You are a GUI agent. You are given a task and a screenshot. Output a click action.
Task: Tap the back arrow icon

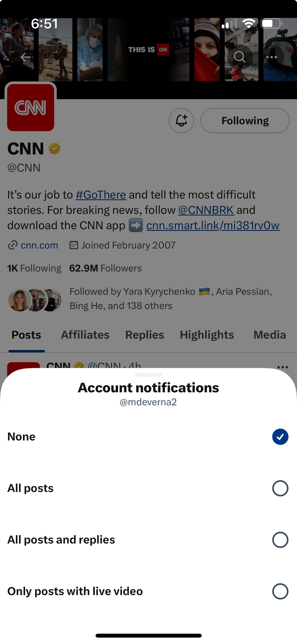pyautogui.click(x=25, y=57)
